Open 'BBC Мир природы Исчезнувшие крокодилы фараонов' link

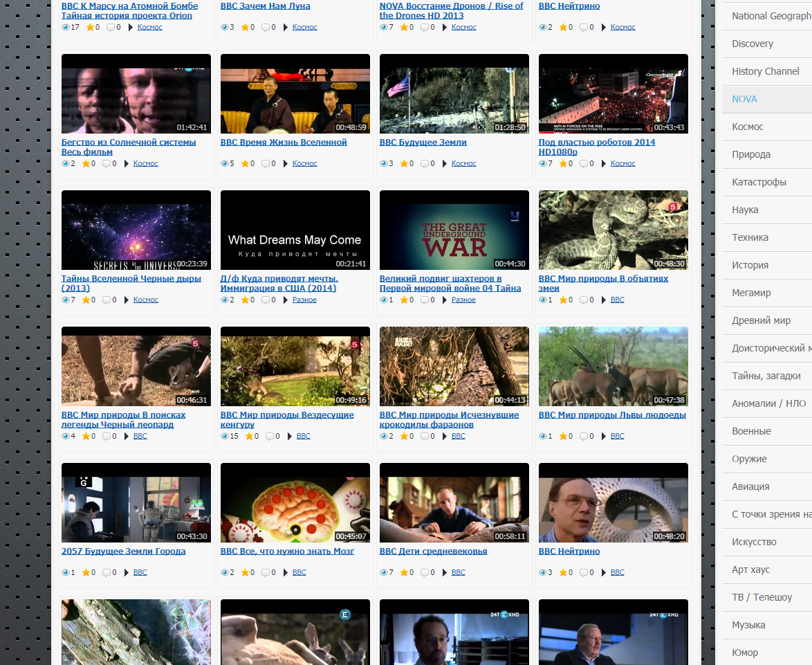coord(449,419)
